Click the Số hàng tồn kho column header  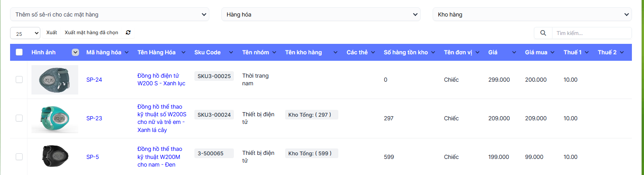406,52
